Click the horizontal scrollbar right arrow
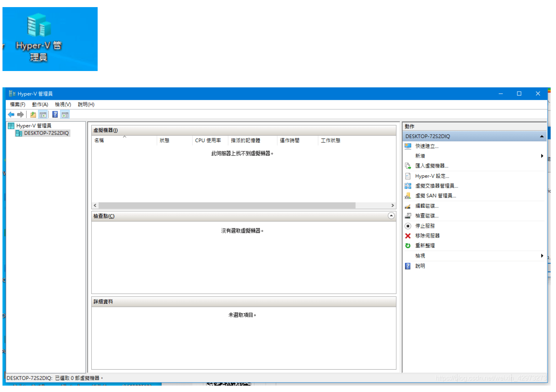Viewport: 556px width, 392px height. 392,206
